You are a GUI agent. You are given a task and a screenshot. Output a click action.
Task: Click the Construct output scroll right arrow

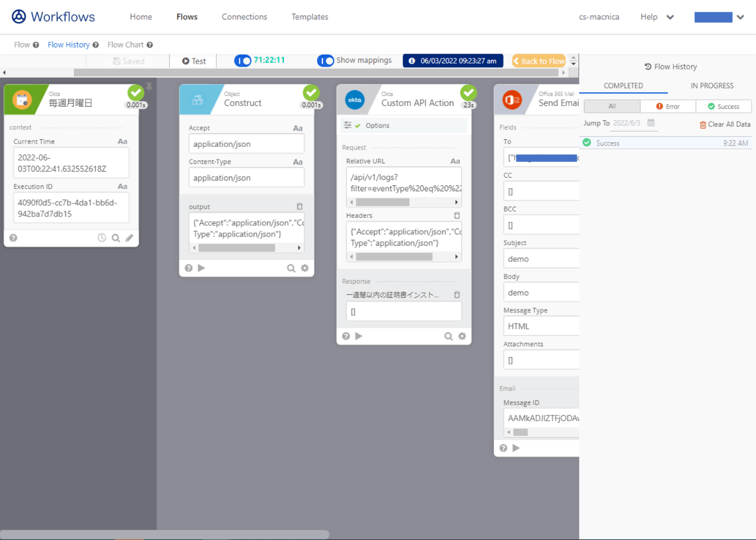(299, 248)
